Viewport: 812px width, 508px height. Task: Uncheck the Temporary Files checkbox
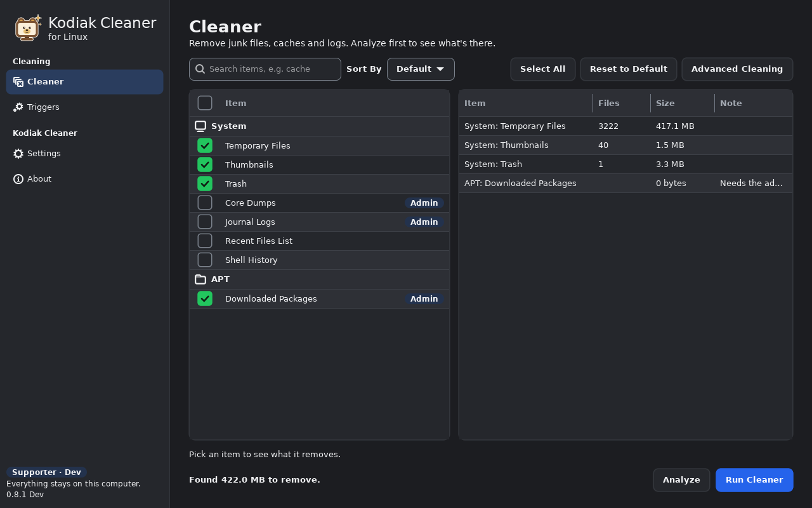point(205,145)
